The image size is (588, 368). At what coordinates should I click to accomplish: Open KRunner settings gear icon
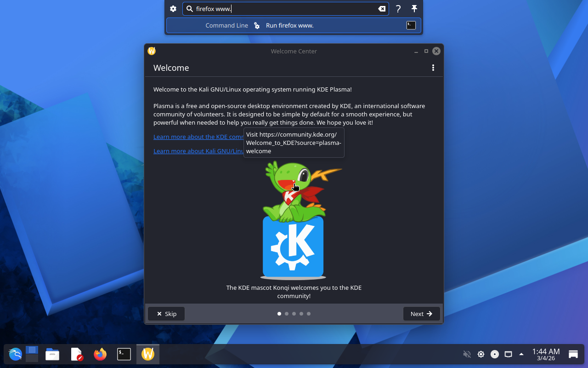click(173, 9)
